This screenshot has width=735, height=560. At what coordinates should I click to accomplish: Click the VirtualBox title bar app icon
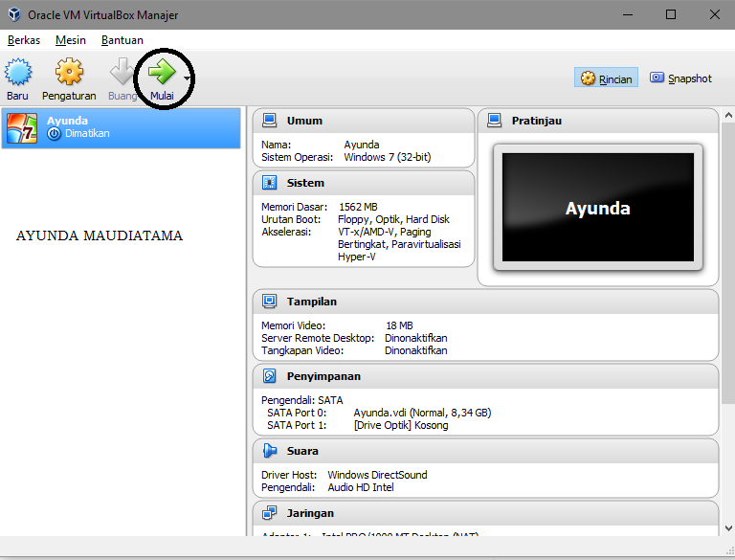pyautogui.click(x=14, y=14)
